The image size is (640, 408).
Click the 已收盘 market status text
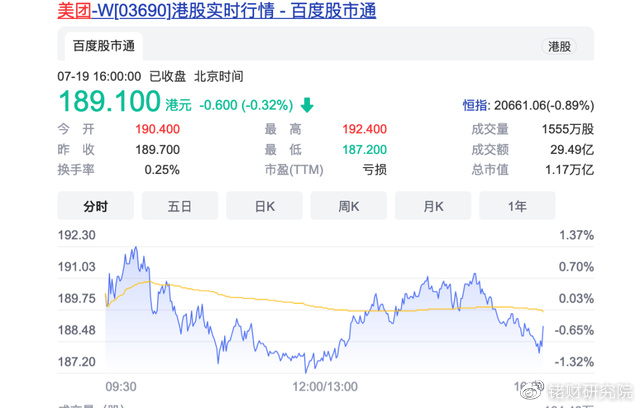pos(167,76)
